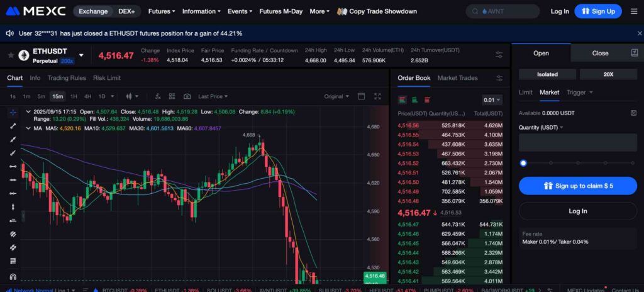The width and height of the screenshot is (644, 292).
Task: Favorite ETHUSDT with the star icon
Action: click(11, 55)
